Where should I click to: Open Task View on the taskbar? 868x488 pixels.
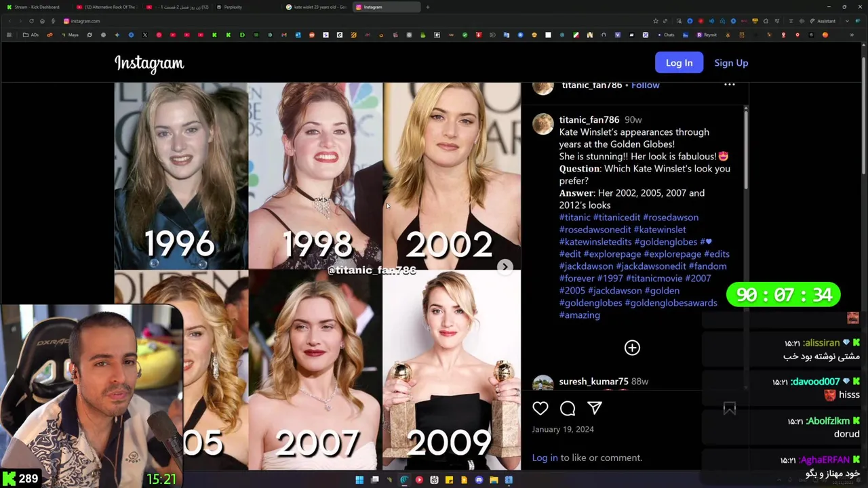pos(374,480)
